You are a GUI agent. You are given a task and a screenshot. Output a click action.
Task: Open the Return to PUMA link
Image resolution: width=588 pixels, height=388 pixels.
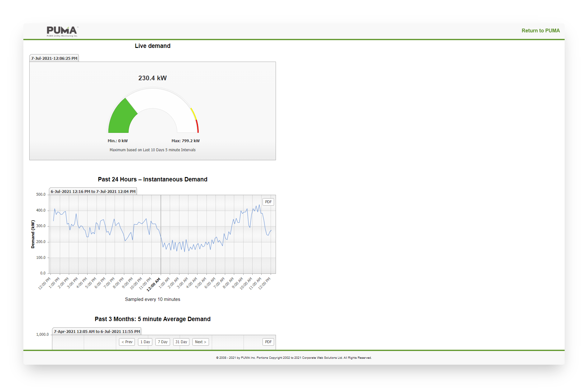[541, 30]
